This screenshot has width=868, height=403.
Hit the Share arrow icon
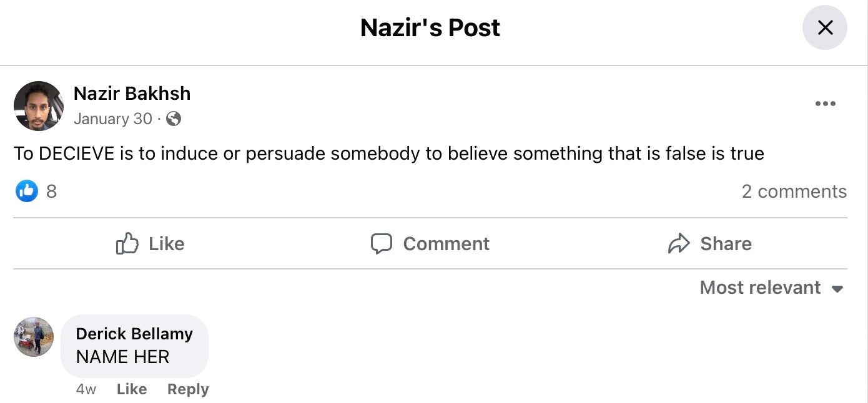(679, 243)
